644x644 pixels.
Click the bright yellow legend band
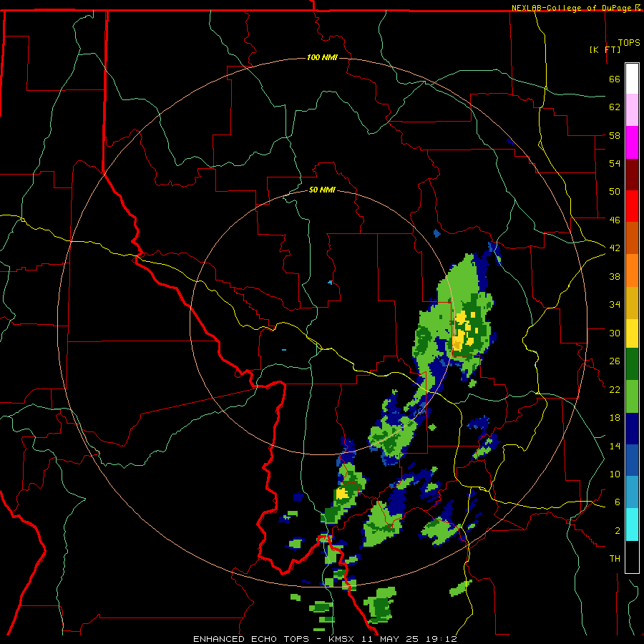click(632, 333)
